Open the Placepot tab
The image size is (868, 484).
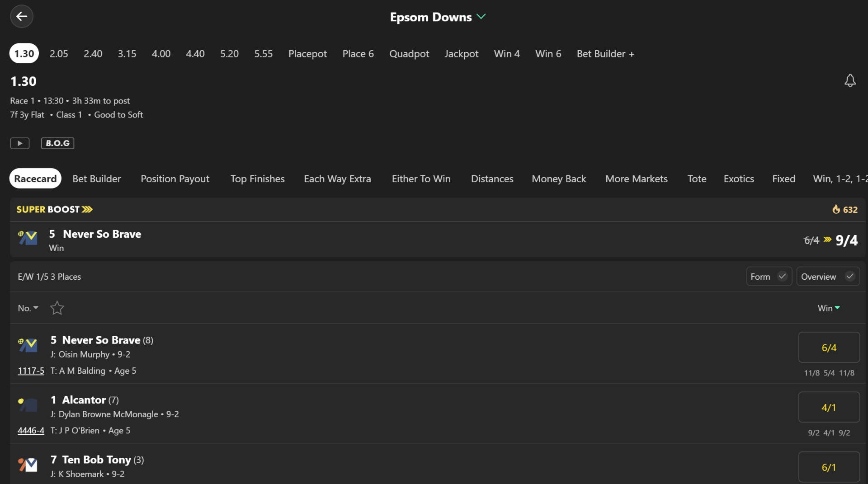(x=307, y=53)
